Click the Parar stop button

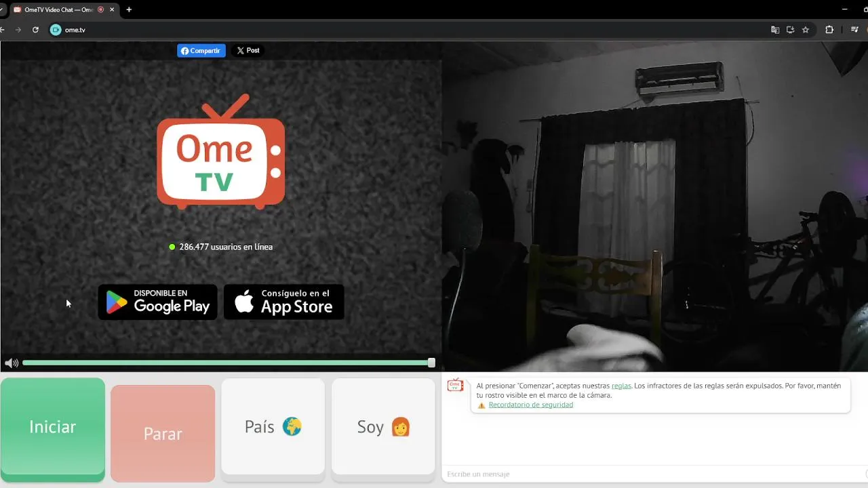(x=163, y=434)
